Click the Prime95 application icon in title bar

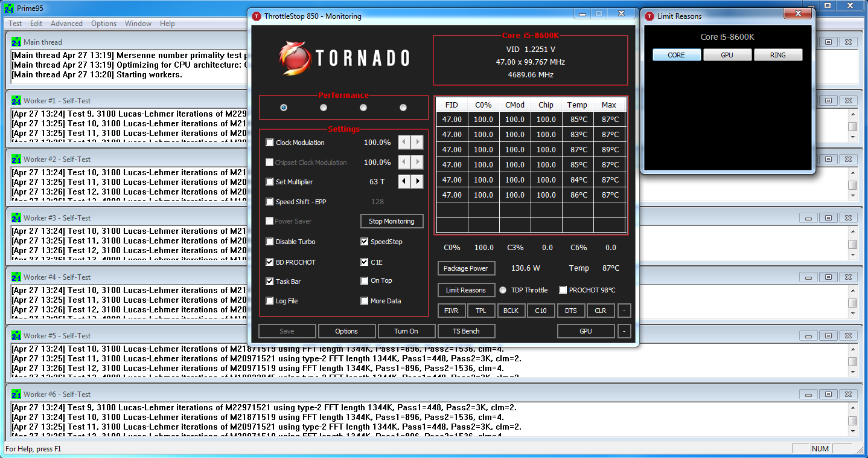point(9,8)
